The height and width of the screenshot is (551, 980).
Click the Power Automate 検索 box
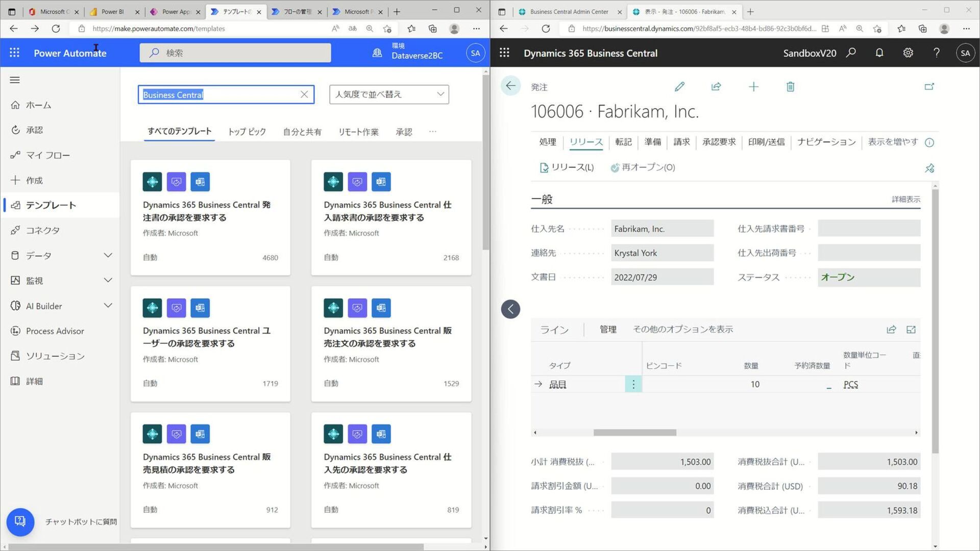235,53
